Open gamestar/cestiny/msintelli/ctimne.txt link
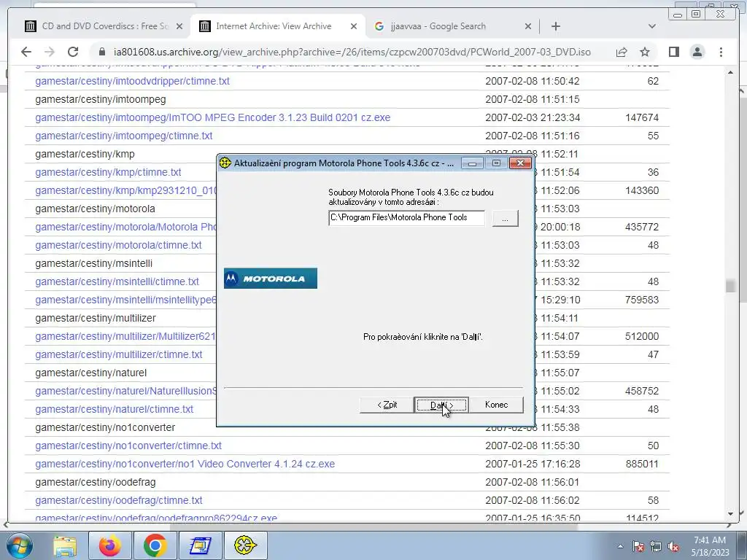Image resolution: width=747 pixels, height=560 pixels. [117, 281]
